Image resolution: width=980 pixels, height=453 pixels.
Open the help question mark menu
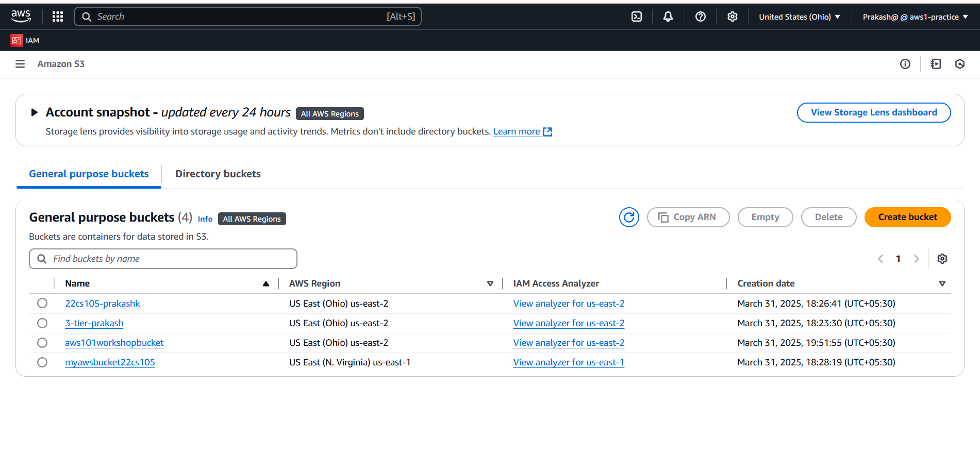pos(700,16)
